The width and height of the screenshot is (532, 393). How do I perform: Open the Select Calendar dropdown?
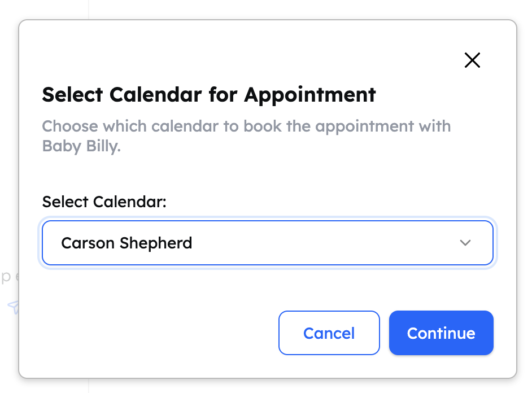(267, 243)
